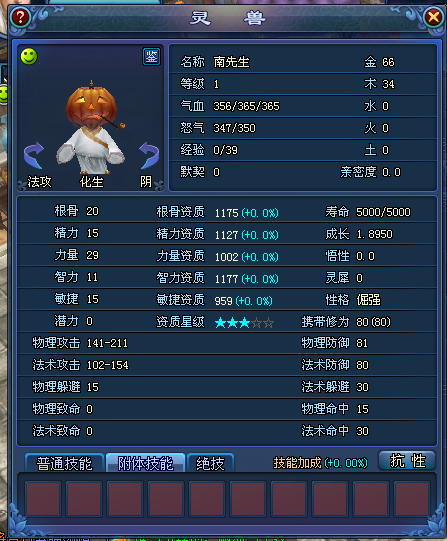Screen dimensions: 447x541
Task: Rotate pet model with right arrow
Action: [x=149, y=155]
